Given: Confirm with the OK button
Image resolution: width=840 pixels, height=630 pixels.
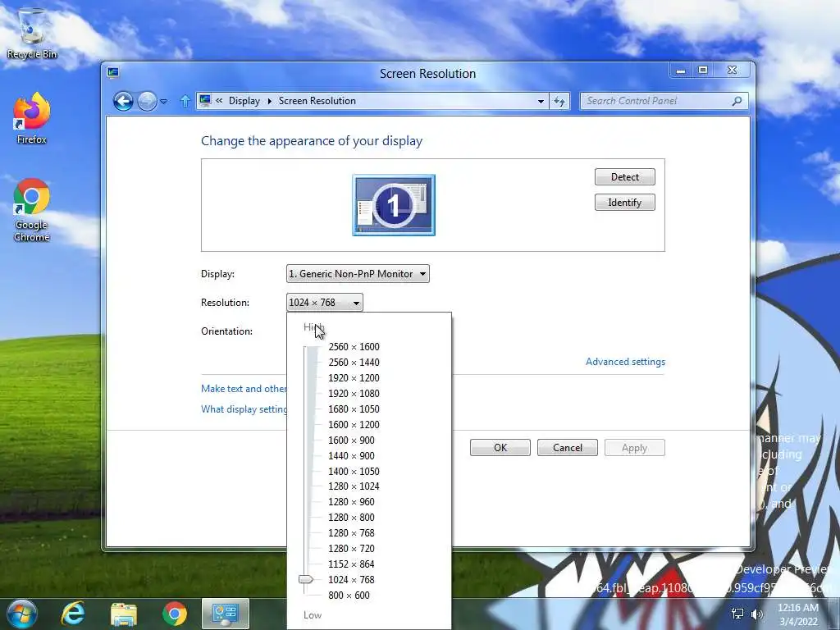Looking at the screenshot, I should [x=500, y=448].
